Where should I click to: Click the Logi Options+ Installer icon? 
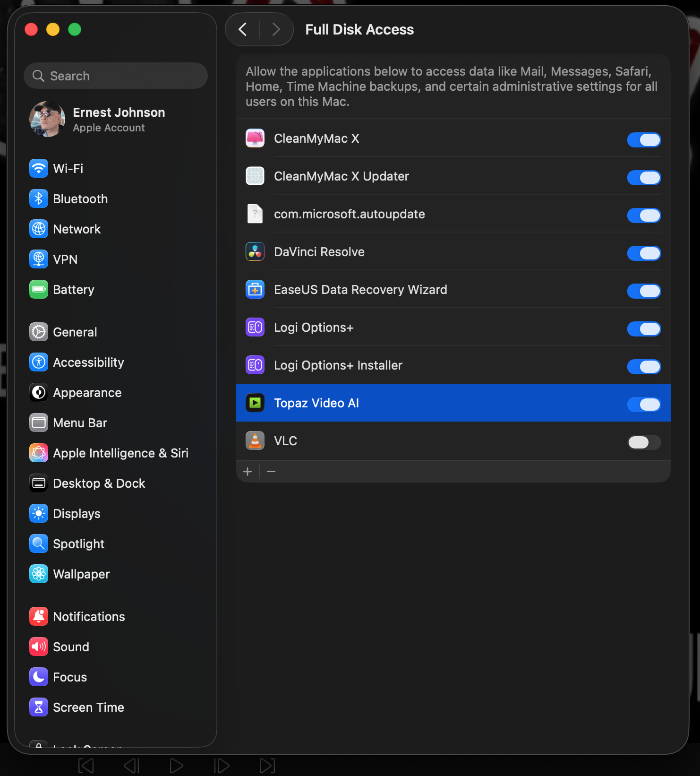click(255, 365)
